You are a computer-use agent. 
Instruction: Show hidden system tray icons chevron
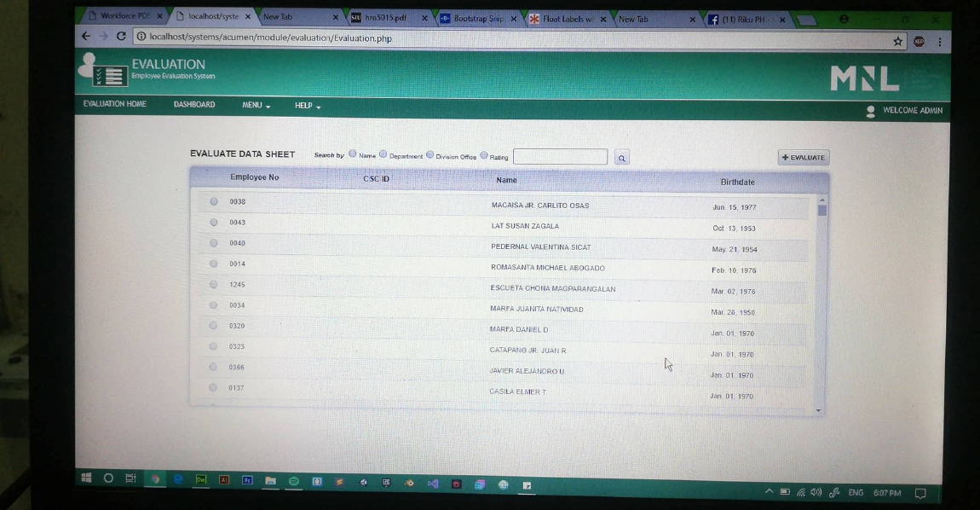click(769, 491)
